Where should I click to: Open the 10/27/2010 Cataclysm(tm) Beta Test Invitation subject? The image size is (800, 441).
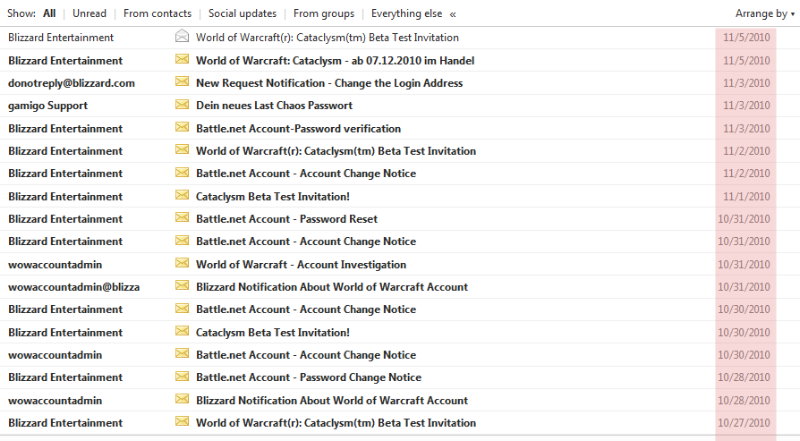[x=336, y=423]
